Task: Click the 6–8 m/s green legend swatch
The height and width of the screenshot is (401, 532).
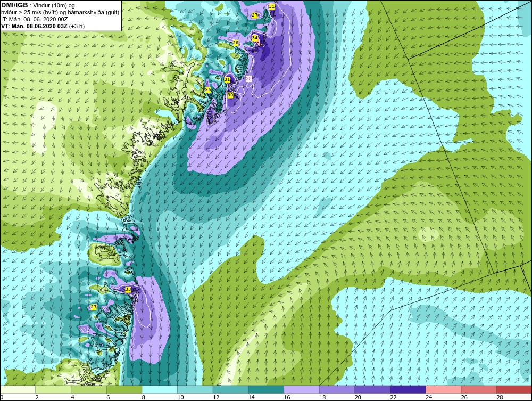Action: click(124, 389)
